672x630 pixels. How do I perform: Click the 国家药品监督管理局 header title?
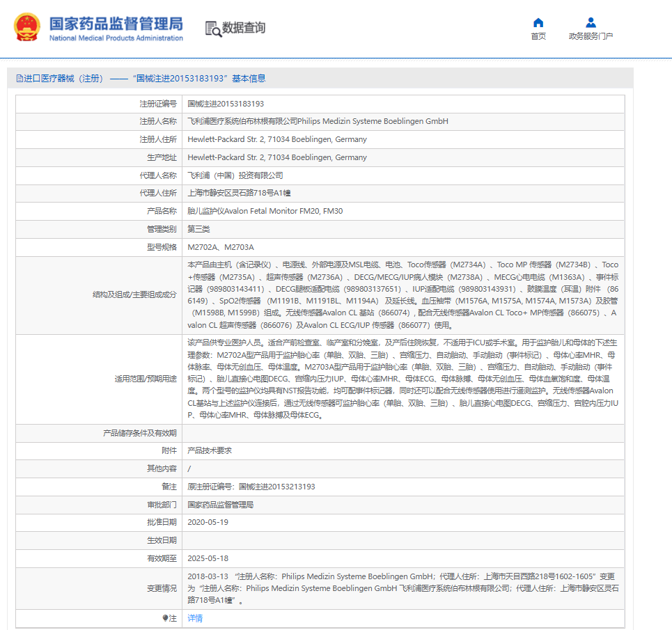pos(116,24)
